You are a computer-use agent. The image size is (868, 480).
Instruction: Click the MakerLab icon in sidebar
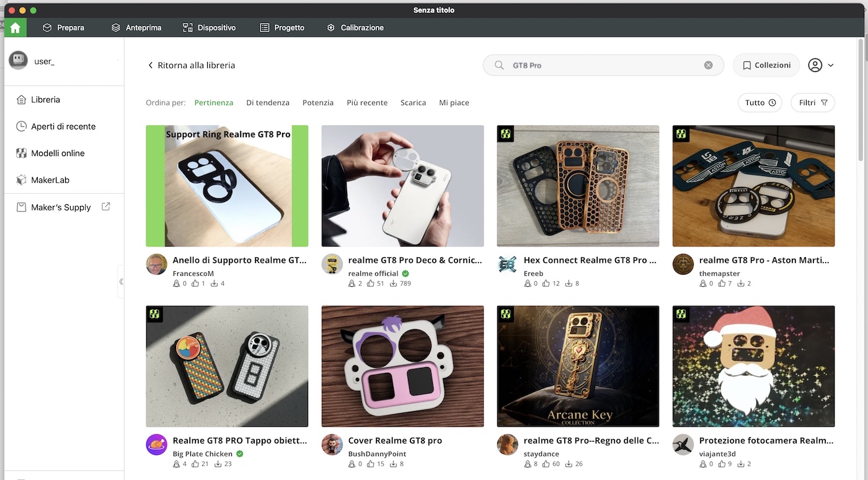click(x=21, y=180)
